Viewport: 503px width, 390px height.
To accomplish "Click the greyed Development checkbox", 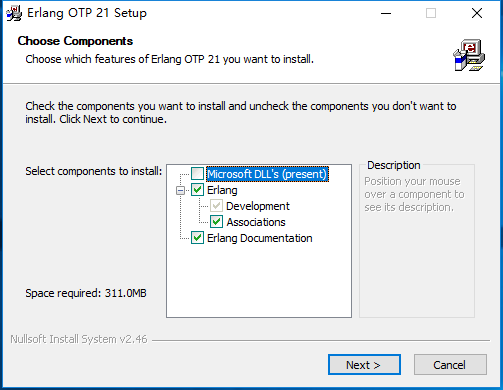I will coord(216,206).
